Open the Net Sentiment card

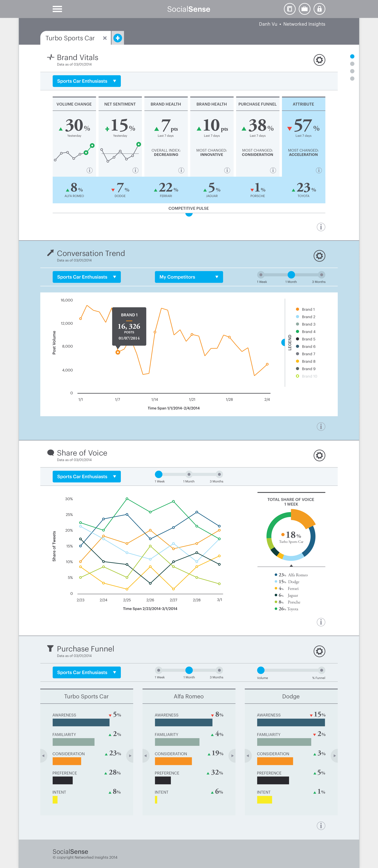point(120,137)
